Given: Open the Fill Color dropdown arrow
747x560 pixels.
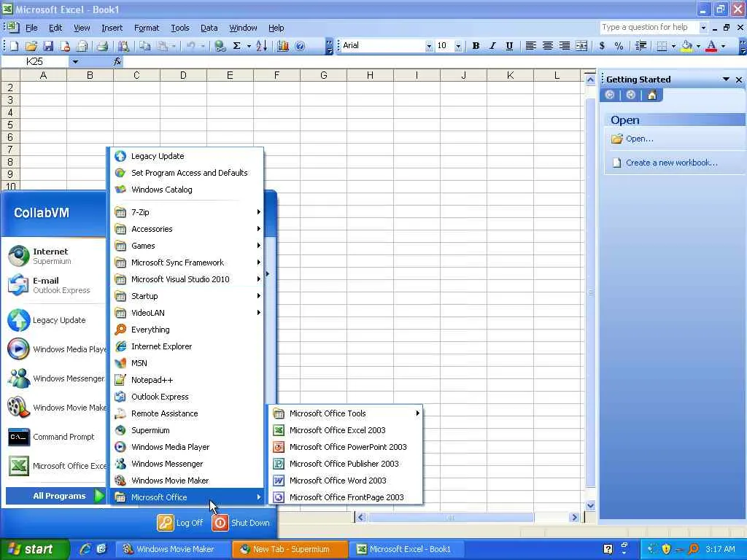Looking at the screenshot, I should (x=698, y=46).
